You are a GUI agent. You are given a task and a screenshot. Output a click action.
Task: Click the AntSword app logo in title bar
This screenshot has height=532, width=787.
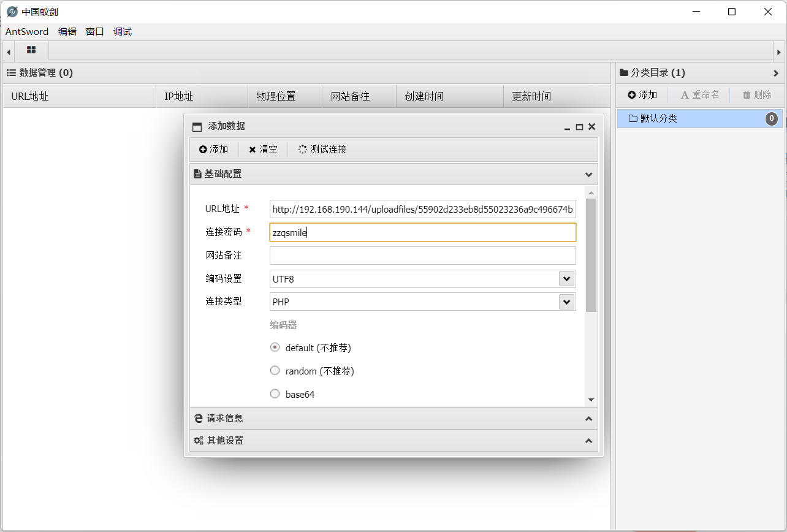12,12
